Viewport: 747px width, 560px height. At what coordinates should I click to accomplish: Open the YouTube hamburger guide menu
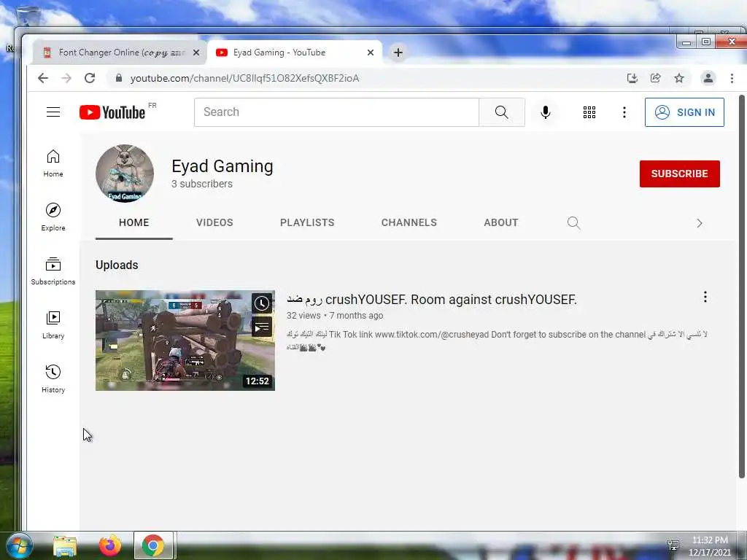(53, 112)
